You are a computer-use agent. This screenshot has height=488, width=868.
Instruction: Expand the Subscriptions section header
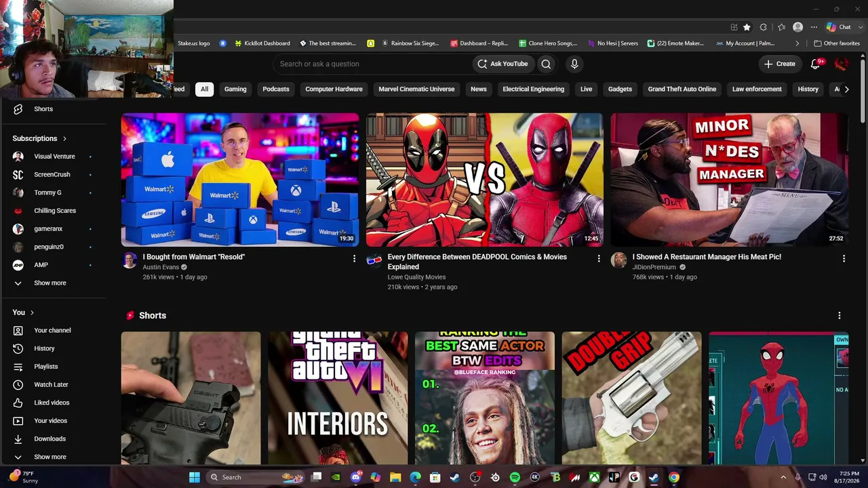40,138
